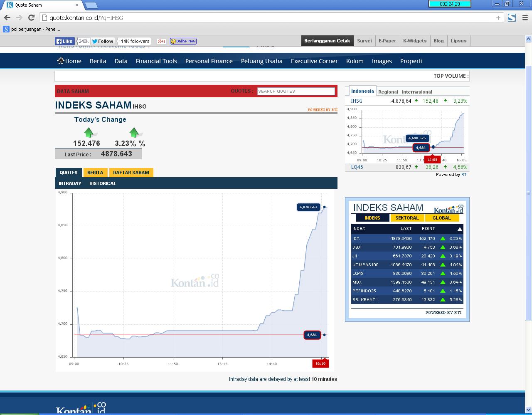The image size is (532, 415).
Task: Go back with the browser back arrow
Action: coord(7,17)
